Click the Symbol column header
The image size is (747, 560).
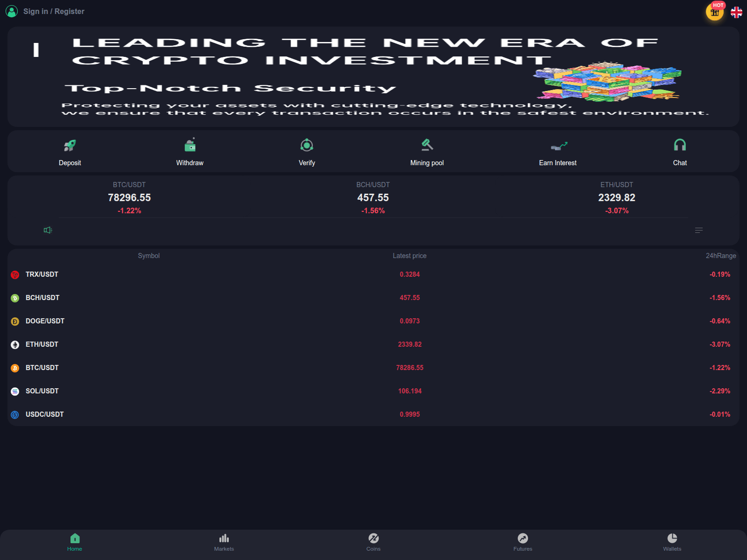[x=149, y=256]
